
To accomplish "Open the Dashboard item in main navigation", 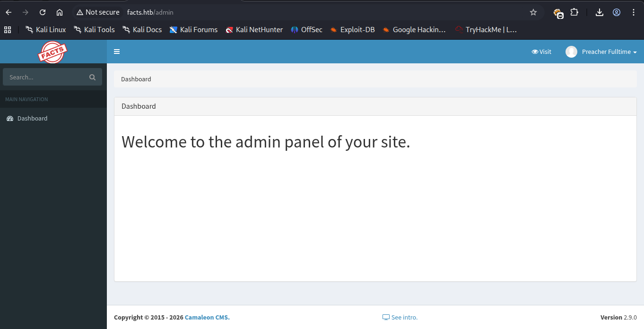I will pos(53,119).
